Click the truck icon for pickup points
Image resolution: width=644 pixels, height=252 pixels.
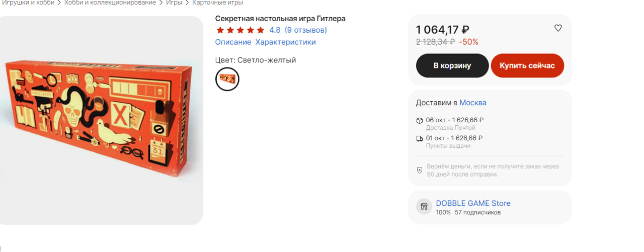[420, 138]
